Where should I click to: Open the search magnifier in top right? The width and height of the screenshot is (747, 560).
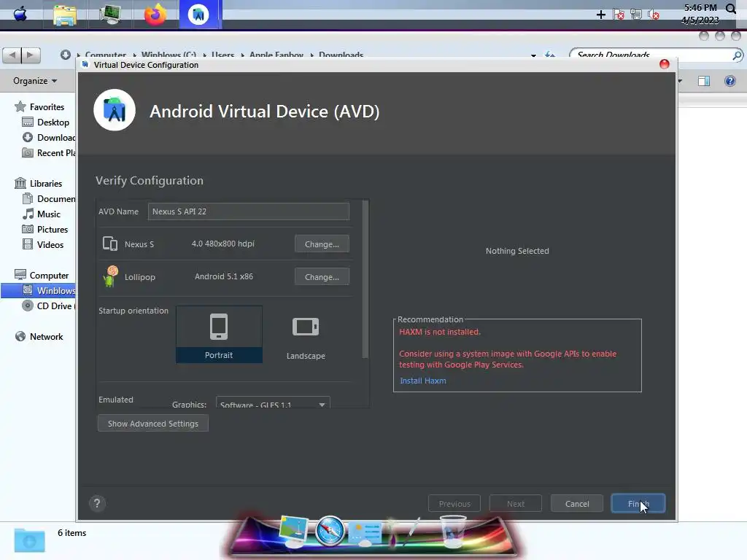tap(731, 9)
